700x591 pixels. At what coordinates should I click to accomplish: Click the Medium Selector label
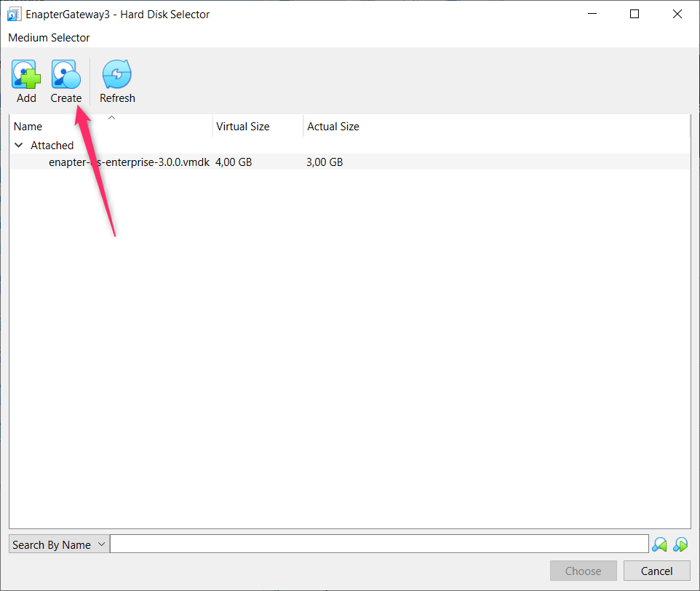[49, 37]
